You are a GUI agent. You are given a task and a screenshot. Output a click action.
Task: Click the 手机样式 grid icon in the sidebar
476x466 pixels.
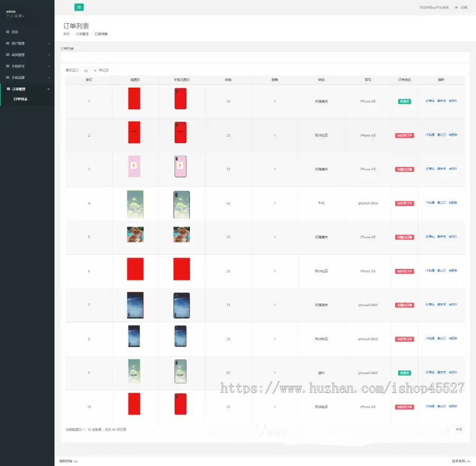click(x=7, y=66)
